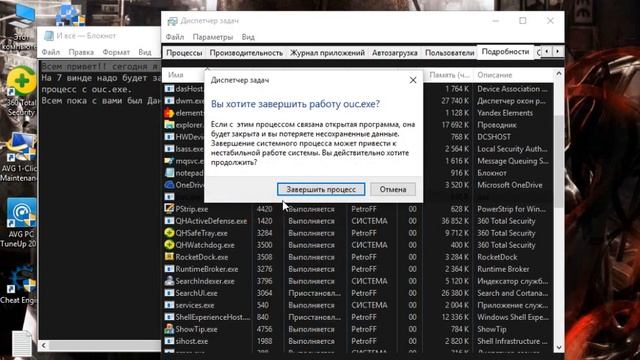Viewport: 640px width, 360px height.
Task: Click Notepad horizontal scroll left arrow
Action: coord(44,346)
